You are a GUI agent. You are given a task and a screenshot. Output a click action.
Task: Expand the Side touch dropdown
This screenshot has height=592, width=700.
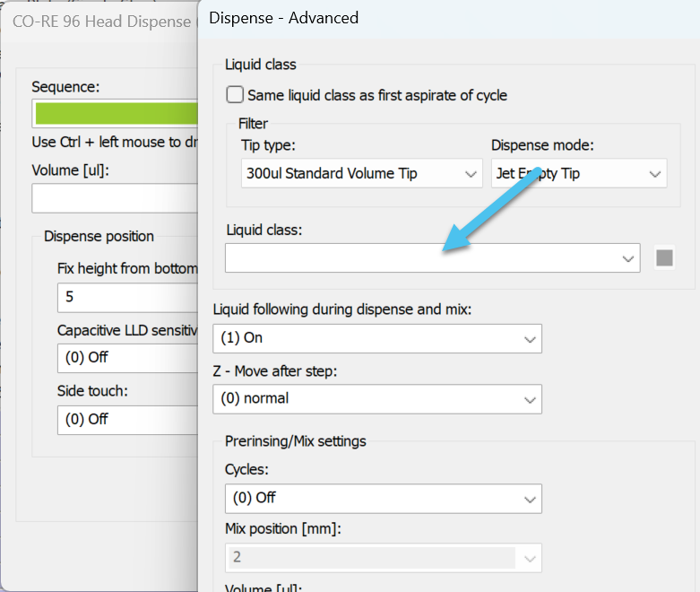127,419
